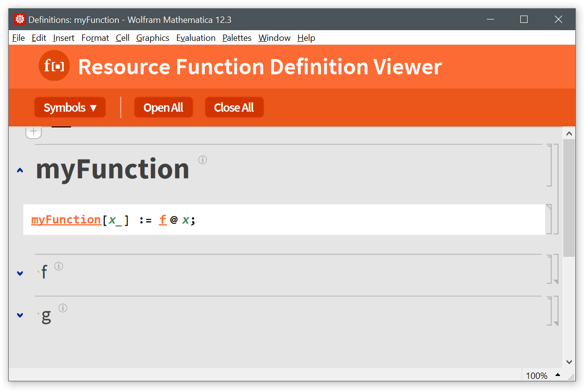This screenshot has width=586, height=392.
Task: Open the Palettes menu
Action: coord(237,38)
